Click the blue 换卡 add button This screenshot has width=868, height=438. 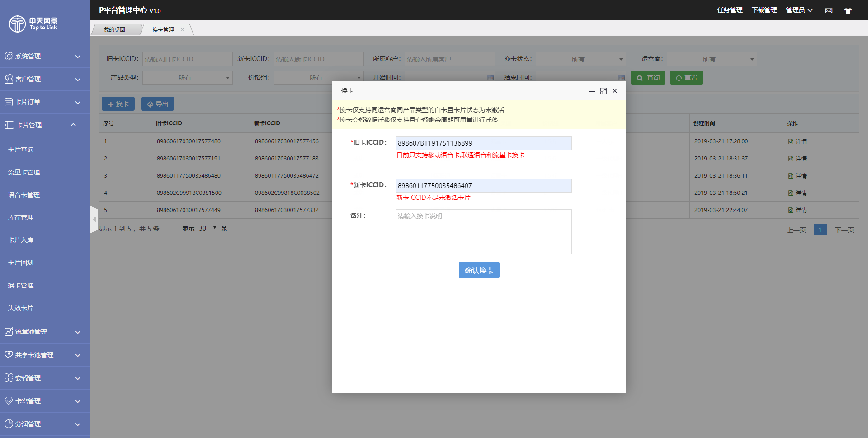[x=118, y=104]
